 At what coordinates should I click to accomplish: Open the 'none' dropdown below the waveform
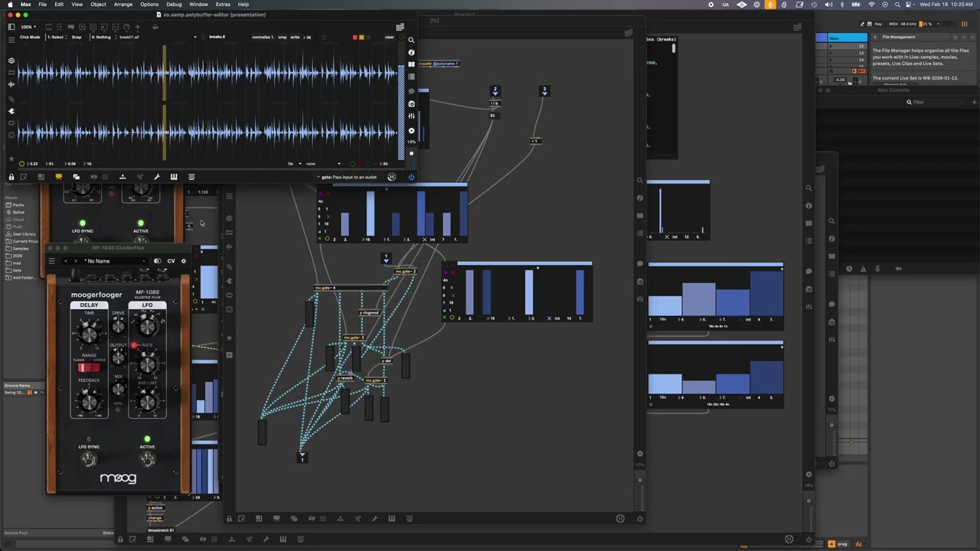point(323,164)
